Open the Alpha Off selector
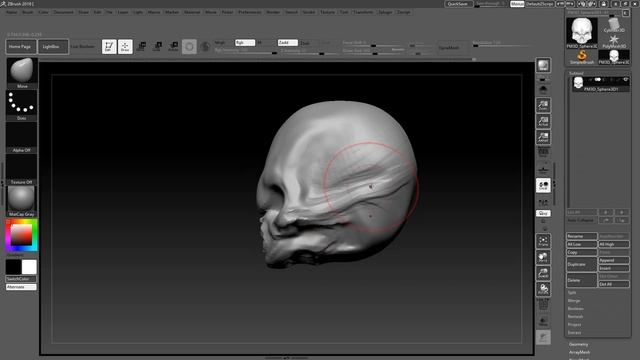The height and width of the screenshot is (360, 640). click(x=22, y=137)
